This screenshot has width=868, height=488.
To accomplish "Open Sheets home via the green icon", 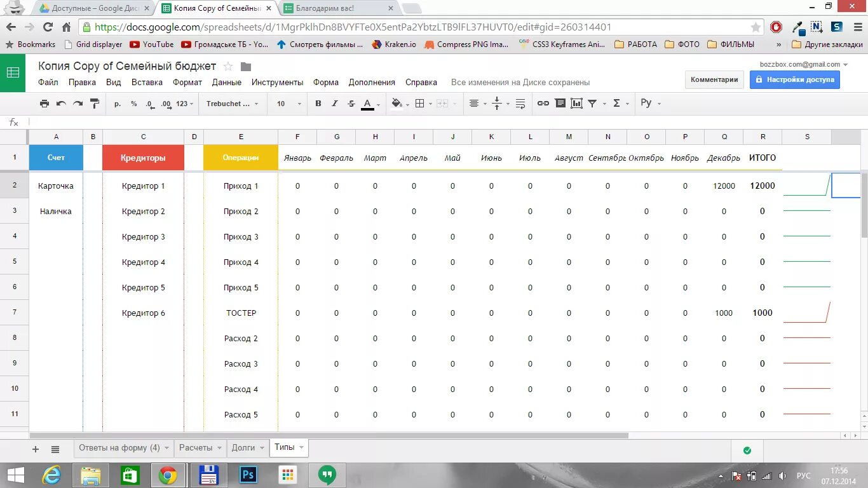I will tap(13, 72).
